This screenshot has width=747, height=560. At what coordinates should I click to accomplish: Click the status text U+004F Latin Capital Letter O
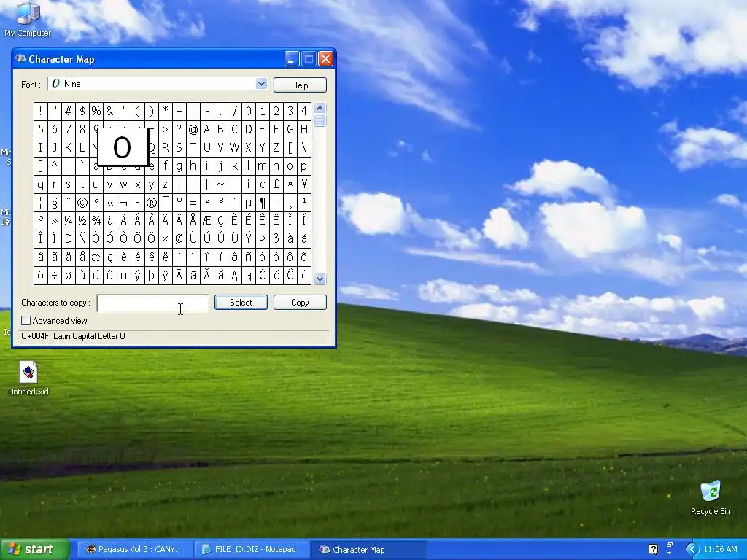pos(73,336)
